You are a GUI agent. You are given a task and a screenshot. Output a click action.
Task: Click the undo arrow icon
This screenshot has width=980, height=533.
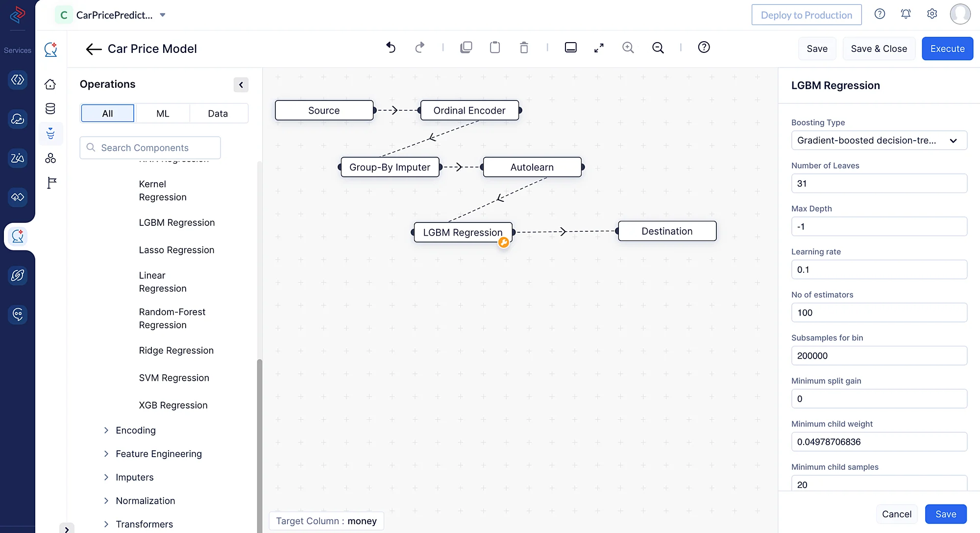(391, 48)
